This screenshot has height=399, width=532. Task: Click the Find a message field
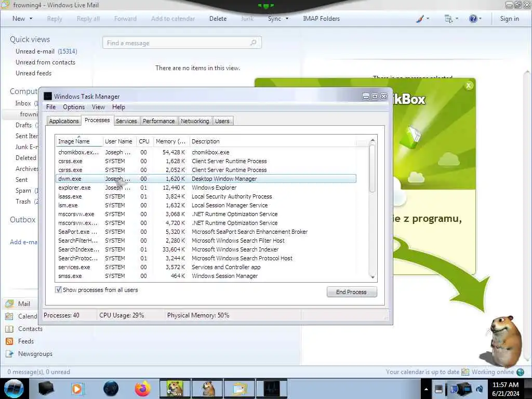182,43
